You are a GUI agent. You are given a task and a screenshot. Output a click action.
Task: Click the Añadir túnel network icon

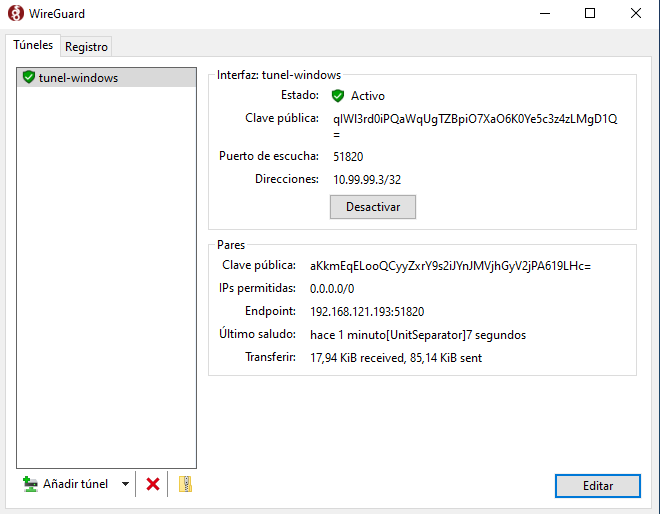tap(30, 484)
